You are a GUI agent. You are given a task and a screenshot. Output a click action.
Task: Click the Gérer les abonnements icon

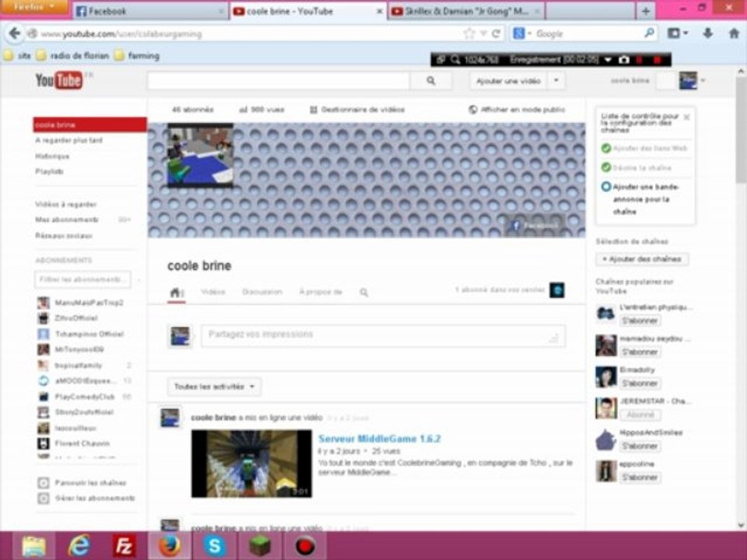tap(44, 499)
